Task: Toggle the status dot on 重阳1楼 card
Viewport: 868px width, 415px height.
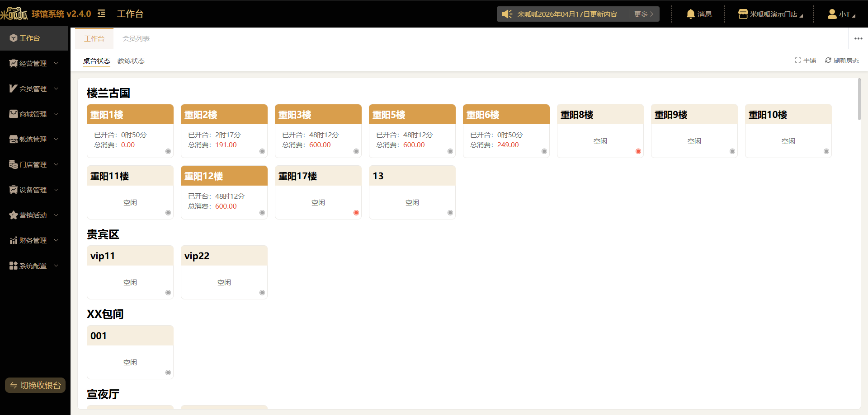Action: tap(168, 151)
